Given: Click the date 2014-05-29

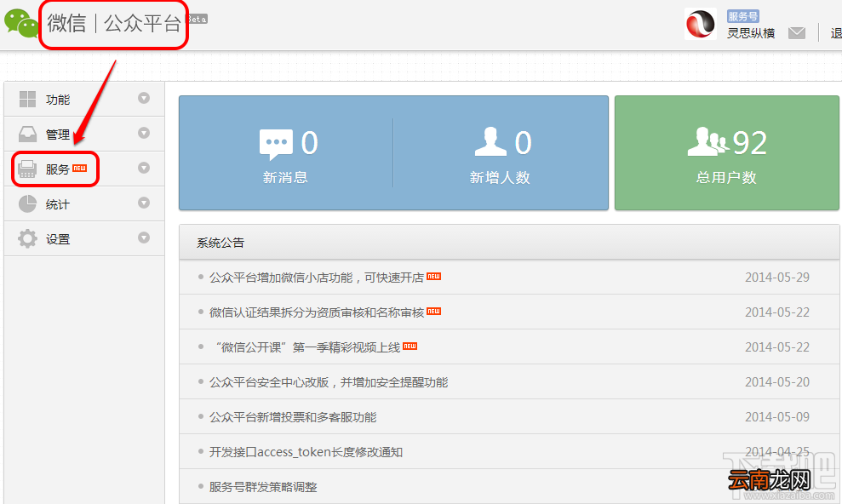Looking at the screenshot, I should point(777,278).
